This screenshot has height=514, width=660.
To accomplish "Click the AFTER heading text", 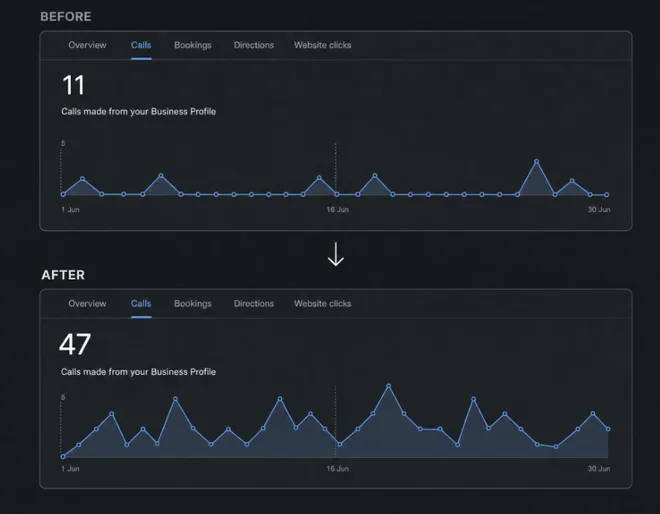I will pos(63,275).
